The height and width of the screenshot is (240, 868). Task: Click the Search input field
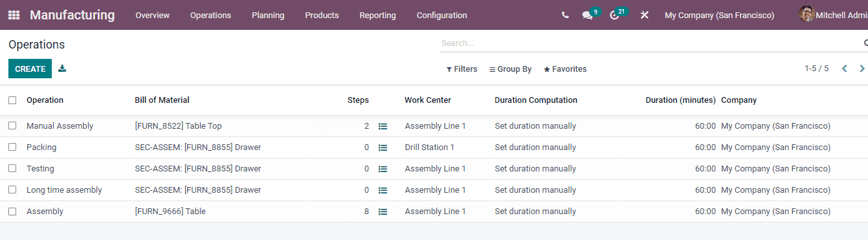click(x=651, y=43)
